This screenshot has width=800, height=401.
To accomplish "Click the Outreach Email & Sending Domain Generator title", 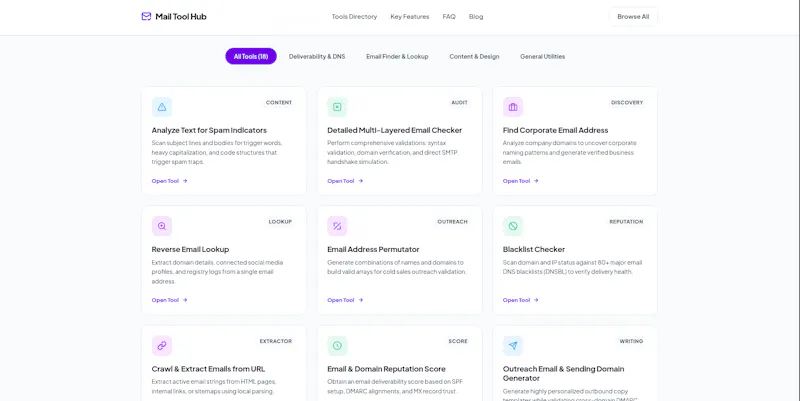I will coord(563,373).
